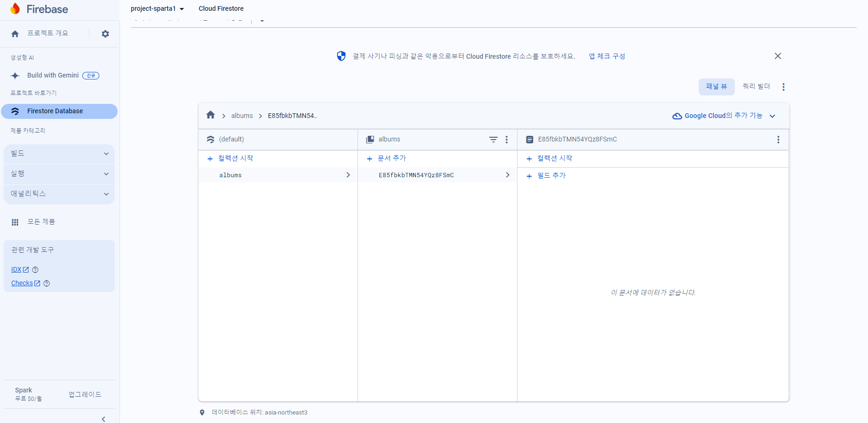Open the Checks help question icon
This screenshot has width=868, height=423.
pyautogui.click(x=47, y=283)
